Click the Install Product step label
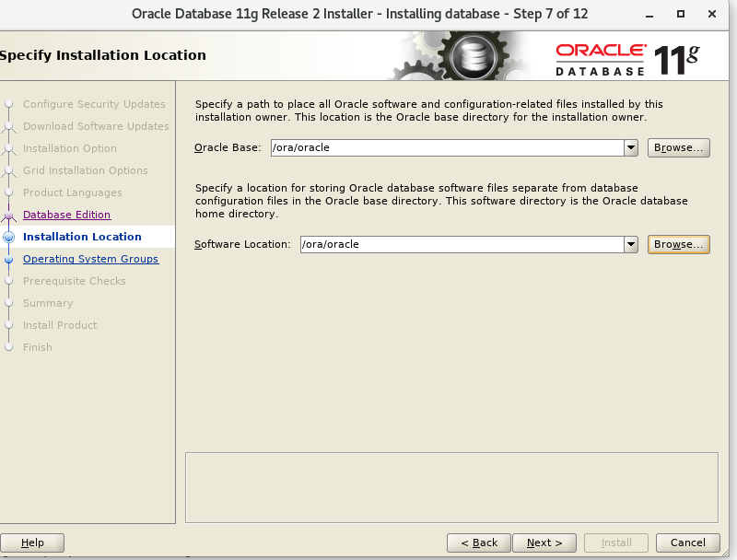737x560 pixels. (x=60, y=325)
